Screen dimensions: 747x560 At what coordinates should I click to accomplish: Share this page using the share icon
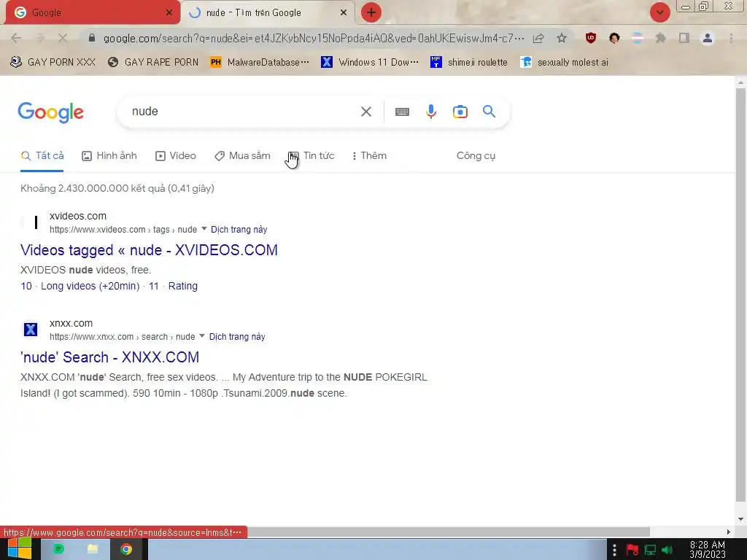[x=538, y=38]
